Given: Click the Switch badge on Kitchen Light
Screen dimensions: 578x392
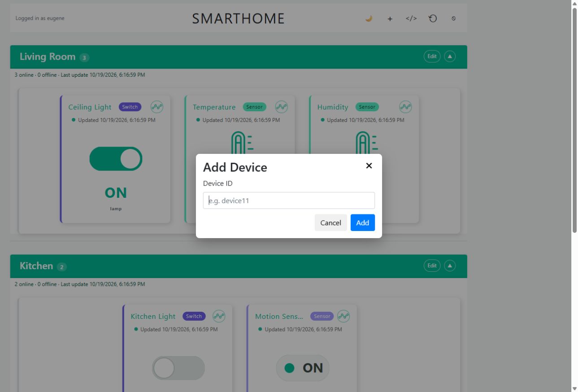Looking at the screenshot, I should (194, 316).
